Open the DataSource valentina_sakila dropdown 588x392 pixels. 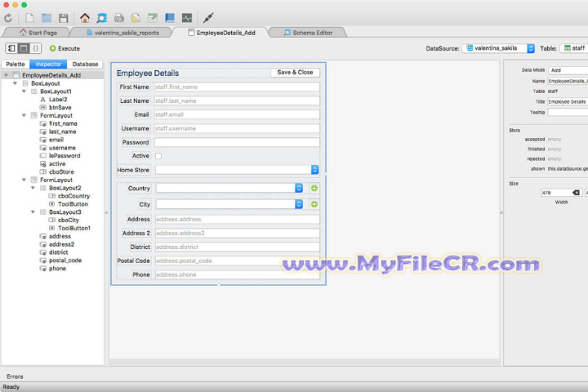[498, 48]
